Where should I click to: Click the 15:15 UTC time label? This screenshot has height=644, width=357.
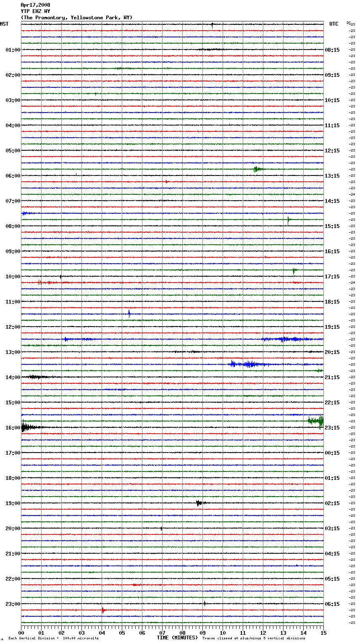pos(332,226)
